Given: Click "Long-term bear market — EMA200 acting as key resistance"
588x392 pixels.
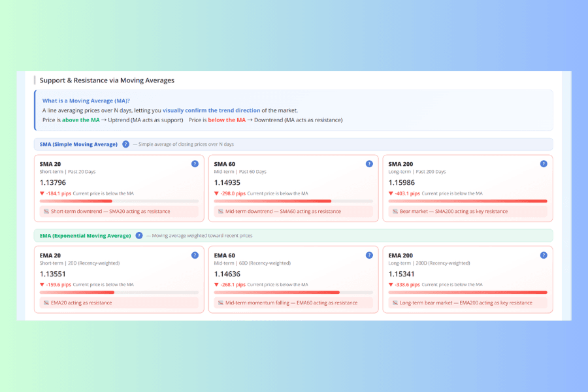Looking at the screenshot, I should coord(466,303).
